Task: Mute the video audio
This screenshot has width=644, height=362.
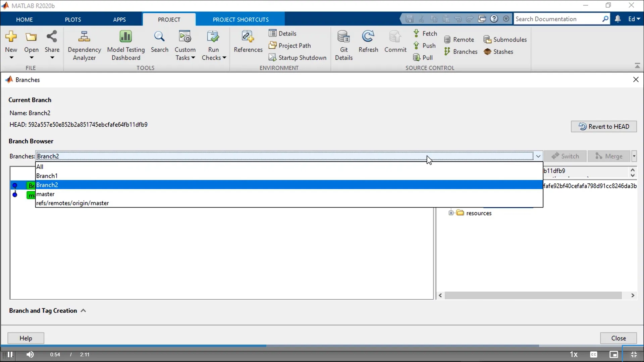Action: (x=30, y=354)
